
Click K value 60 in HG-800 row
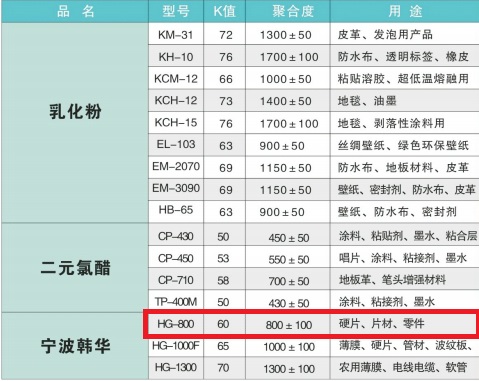pyautogui.click(x=223, y=324)
